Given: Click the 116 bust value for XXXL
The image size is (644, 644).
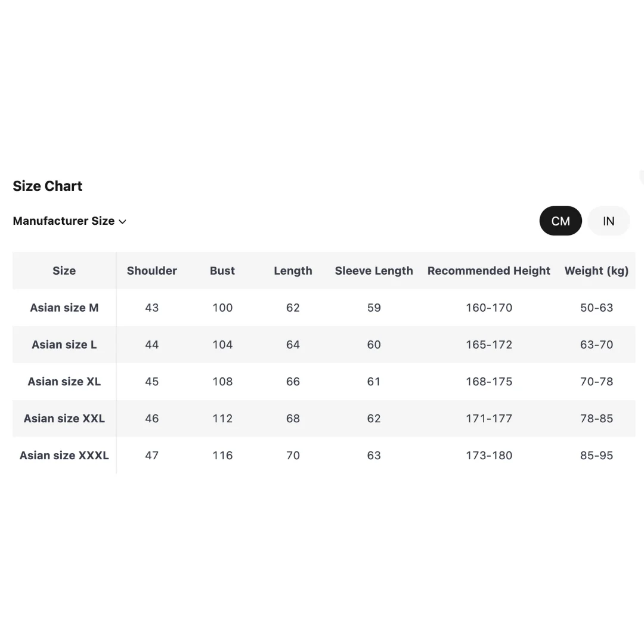Looking at the screenshot, I should tap(222, 456).
